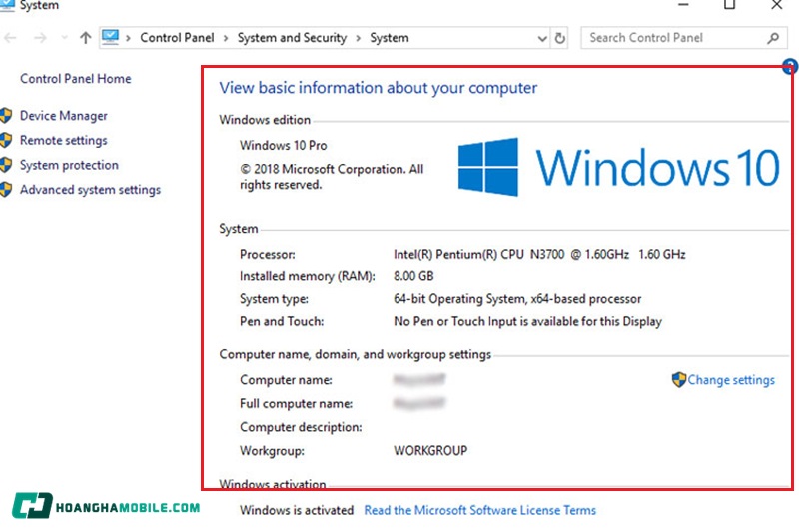Open Control Panel Home link
The height and width of the screenshot is (532, 799).
click(x=75, y=79)
